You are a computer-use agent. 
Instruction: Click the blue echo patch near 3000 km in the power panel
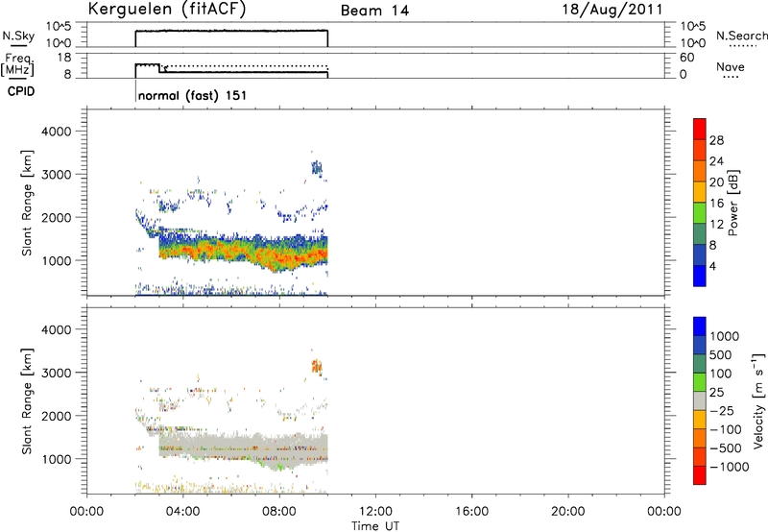tap(317, 168)
